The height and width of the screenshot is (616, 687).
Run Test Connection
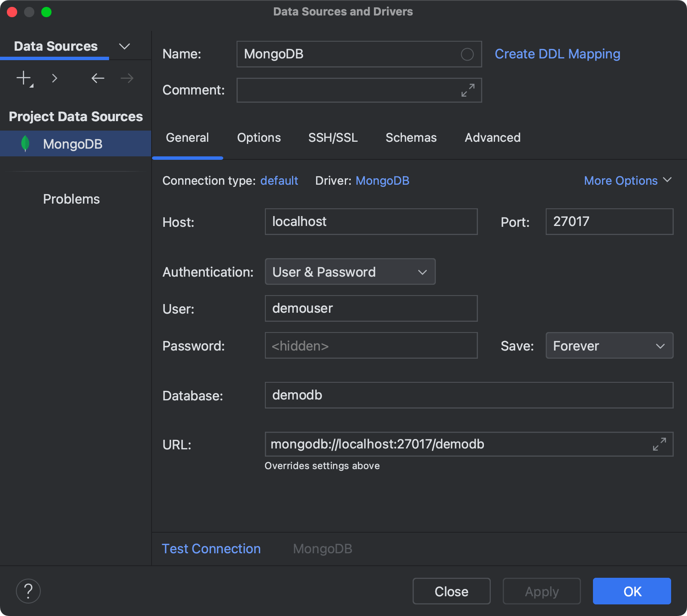point(211,549)
